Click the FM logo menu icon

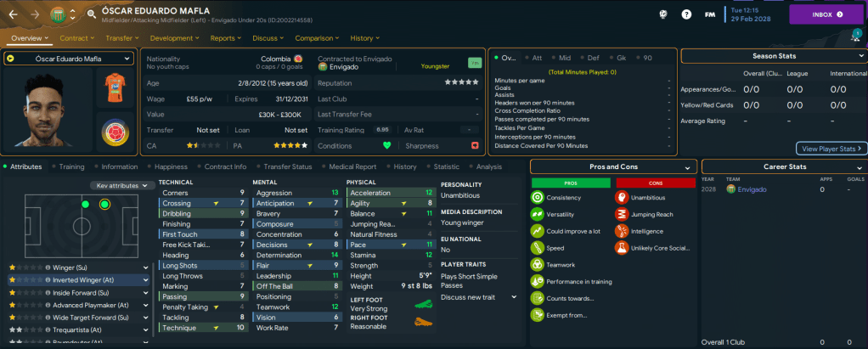pyautogui.click(x=709, y=14)
